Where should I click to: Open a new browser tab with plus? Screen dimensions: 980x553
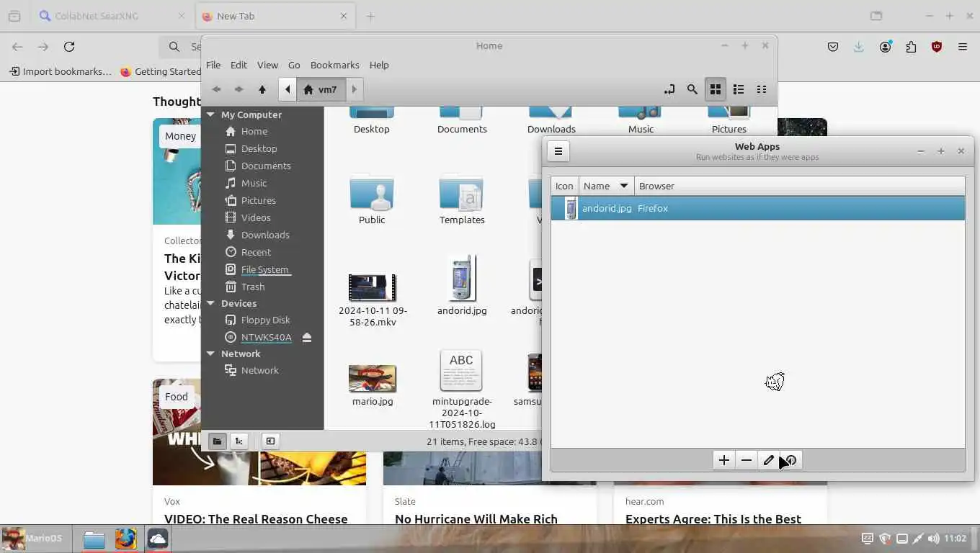coord(370,16)
